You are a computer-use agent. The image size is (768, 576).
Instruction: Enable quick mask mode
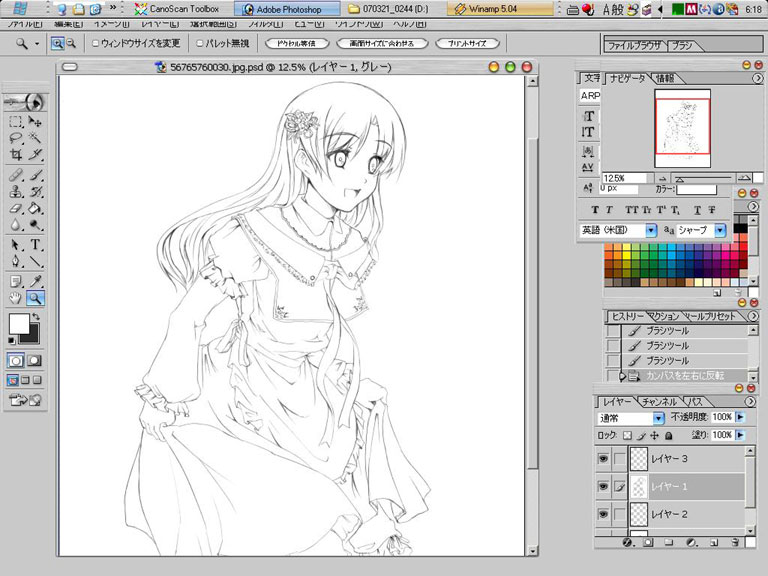[x=34, y=361]
